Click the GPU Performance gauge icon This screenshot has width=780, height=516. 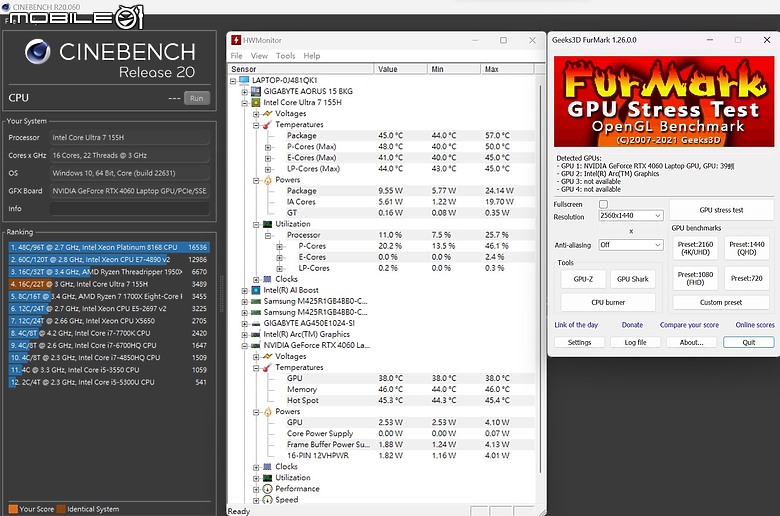pyautogui.click(x=268, y=489)
